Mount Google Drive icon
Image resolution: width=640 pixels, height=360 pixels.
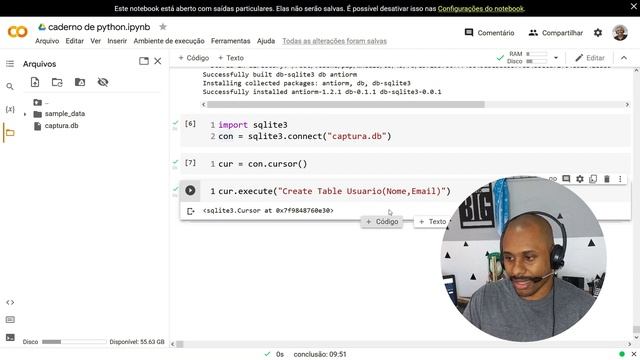pyautogui.click(x=80, y=82)
